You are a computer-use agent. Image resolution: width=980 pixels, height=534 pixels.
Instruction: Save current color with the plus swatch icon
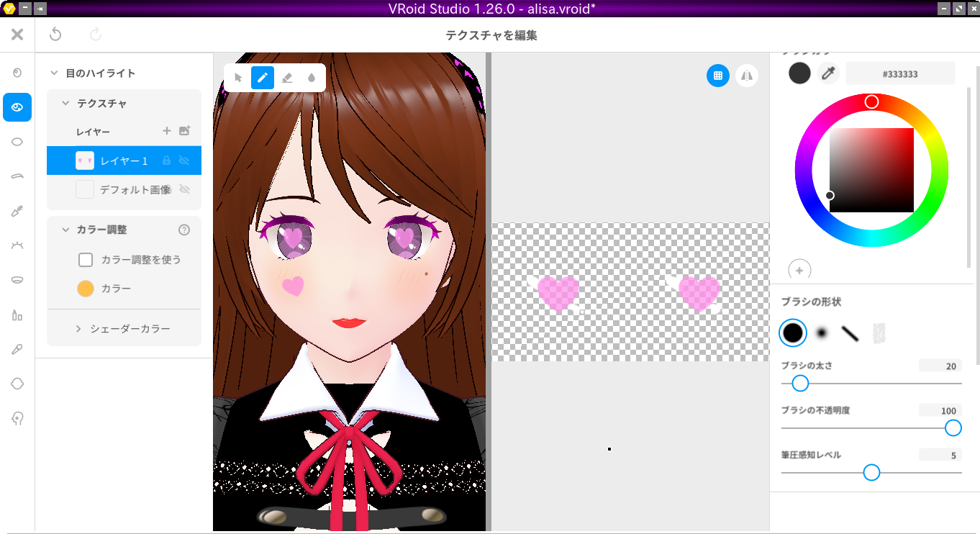799,270
